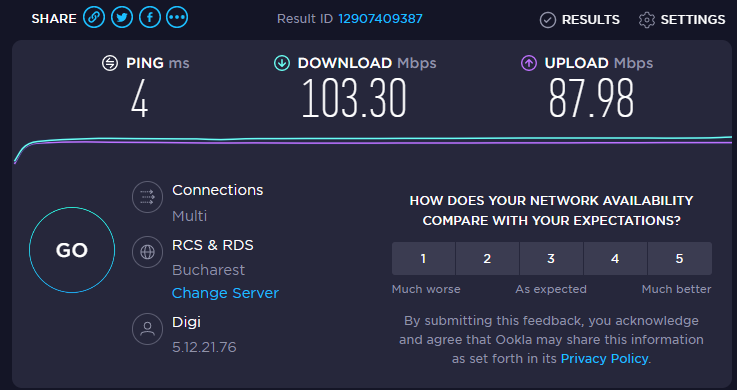Screen dimensions: 737x390
Task: Start the test with GO button
Action: tap(72, 250)
